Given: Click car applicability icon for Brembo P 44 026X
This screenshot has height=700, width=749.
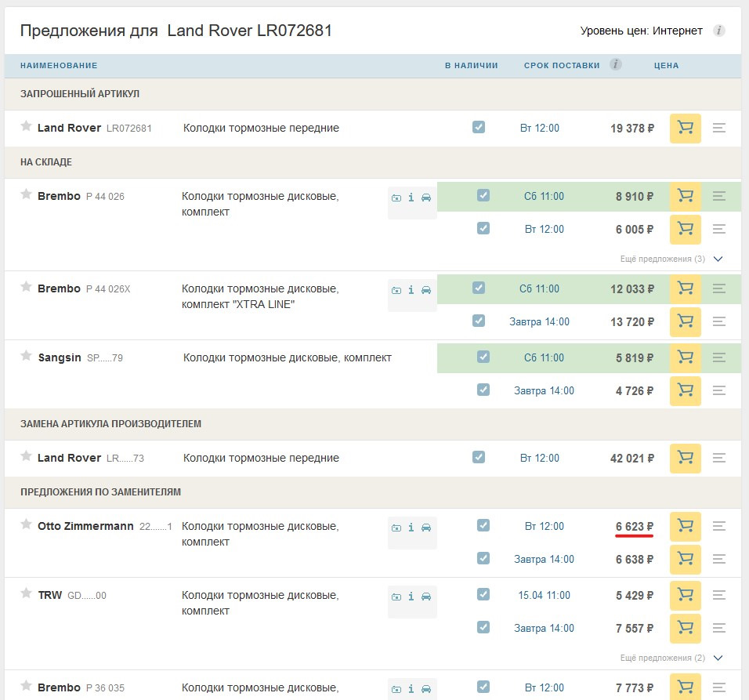Looking at the screenshot, I should point(425,290).
